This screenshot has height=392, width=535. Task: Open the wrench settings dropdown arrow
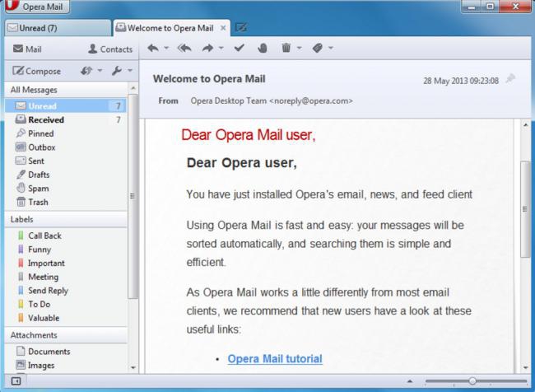pyautogui.click(x=130, y=71)
